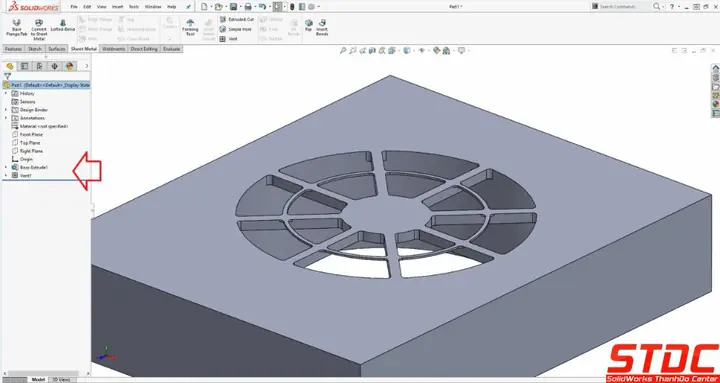Open the Tools menu
720x383 pixels.
pyautogui.click(x=134, y=7)
